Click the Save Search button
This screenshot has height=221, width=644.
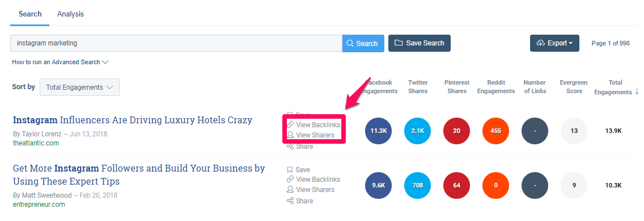point(420,43)
